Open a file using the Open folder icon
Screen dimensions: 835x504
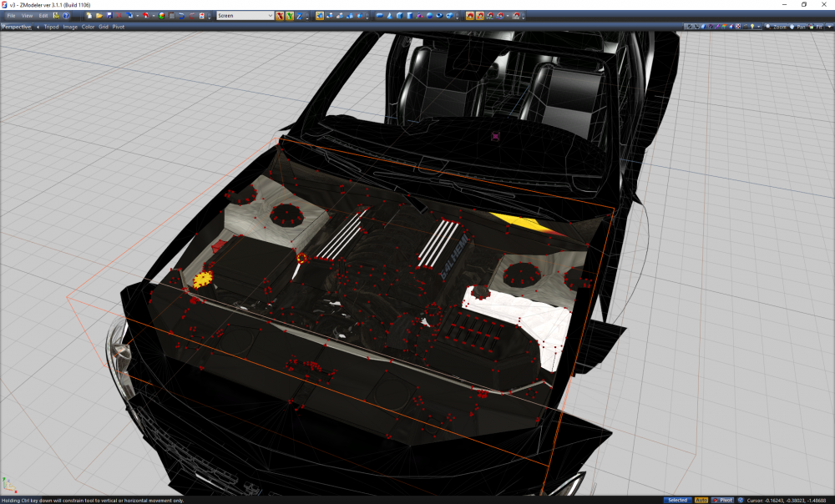(99, 14)
